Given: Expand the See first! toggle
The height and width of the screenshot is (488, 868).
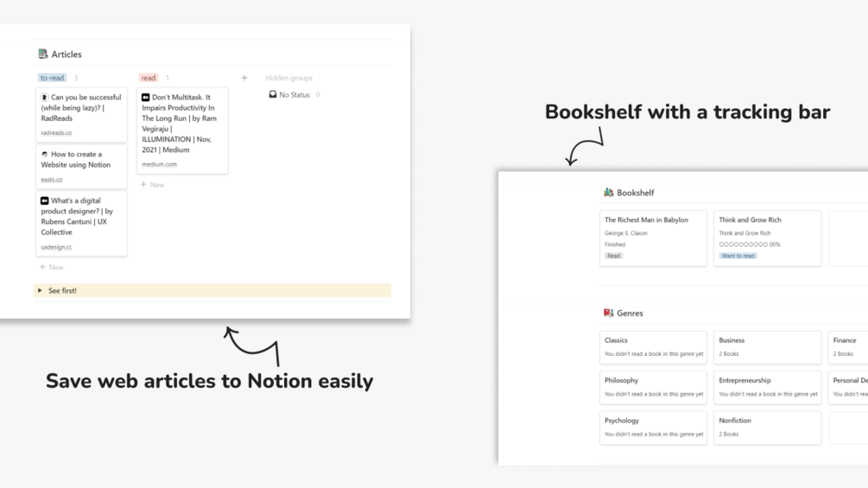Looking at the screenshot, I should point(40,290).
